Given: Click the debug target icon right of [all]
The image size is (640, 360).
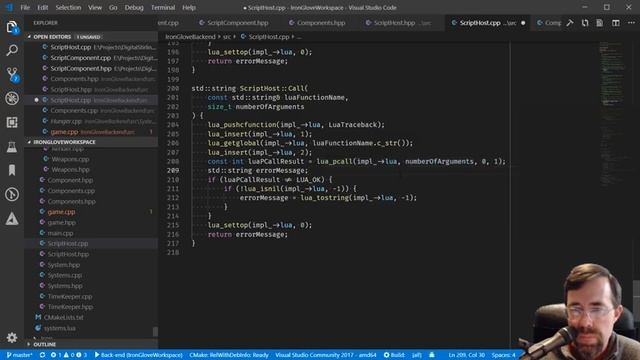Looking at the screenshot, I should [432, 355].
